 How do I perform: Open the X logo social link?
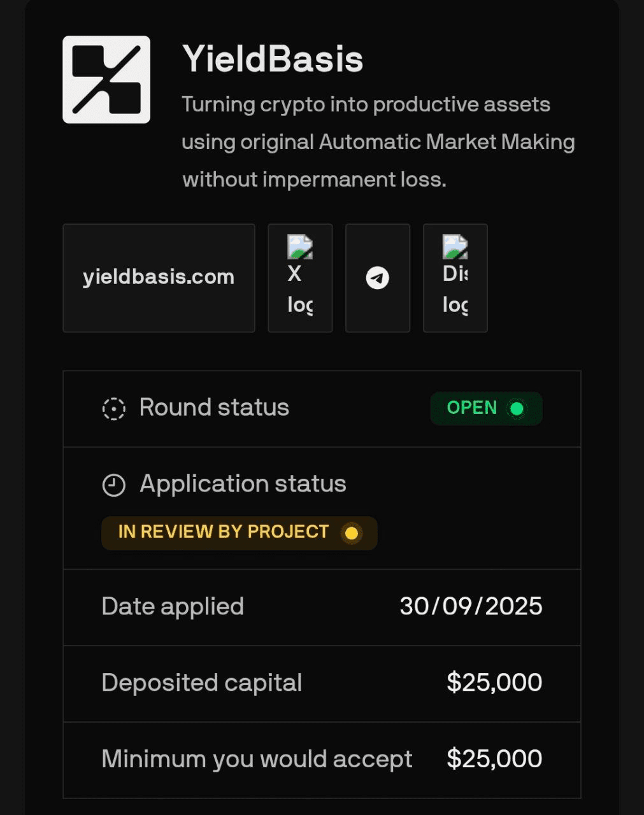[300, 278]
